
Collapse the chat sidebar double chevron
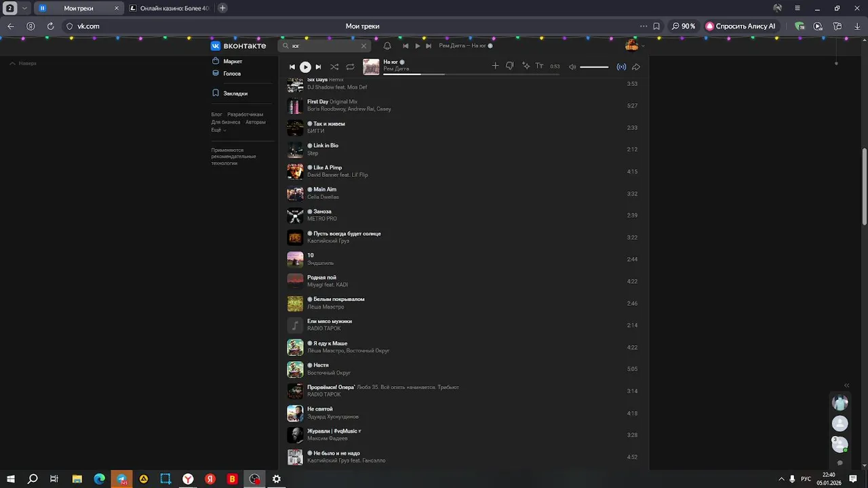point(846,385)
